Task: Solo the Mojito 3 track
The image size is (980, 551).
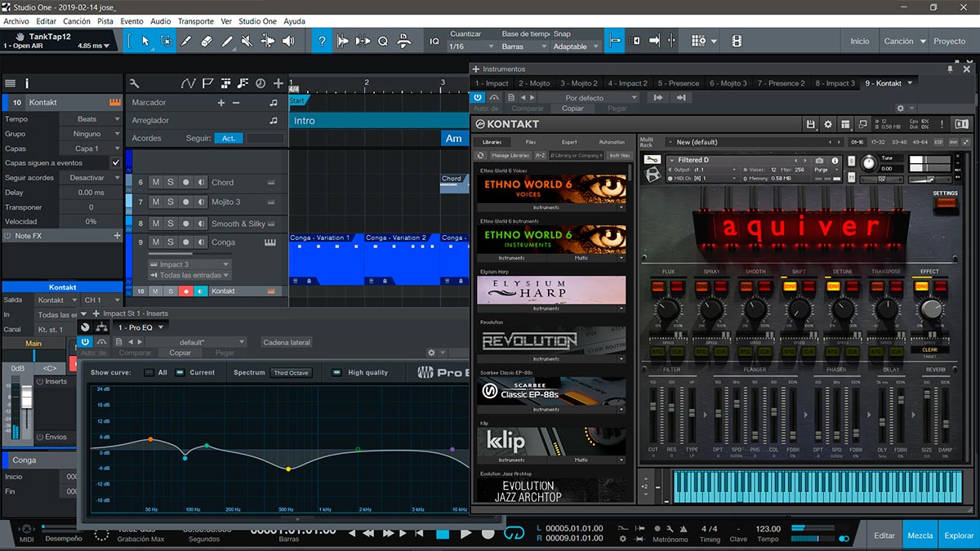Action: (x=171, y=202)
